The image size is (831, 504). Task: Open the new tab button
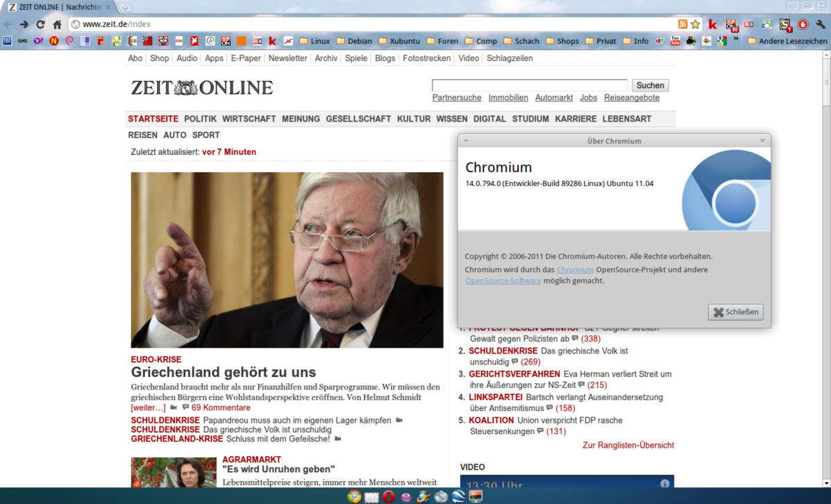click(x=125, y=8)
